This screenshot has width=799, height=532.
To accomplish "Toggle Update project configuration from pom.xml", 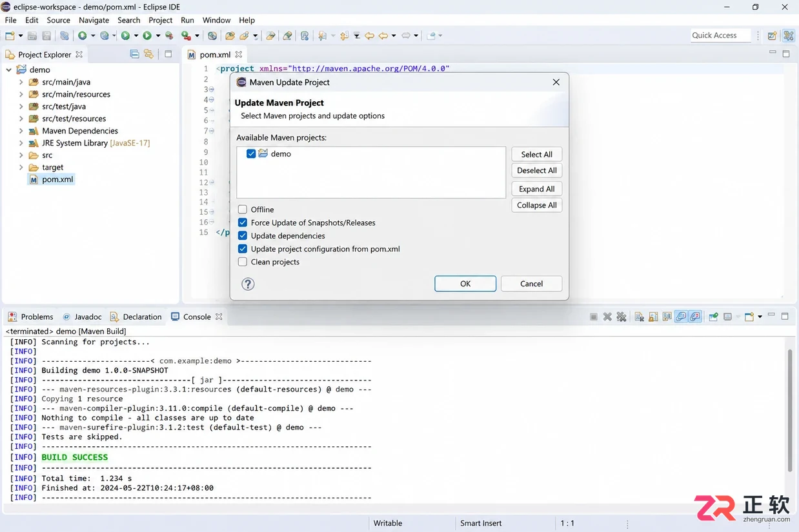I will 243,249.
